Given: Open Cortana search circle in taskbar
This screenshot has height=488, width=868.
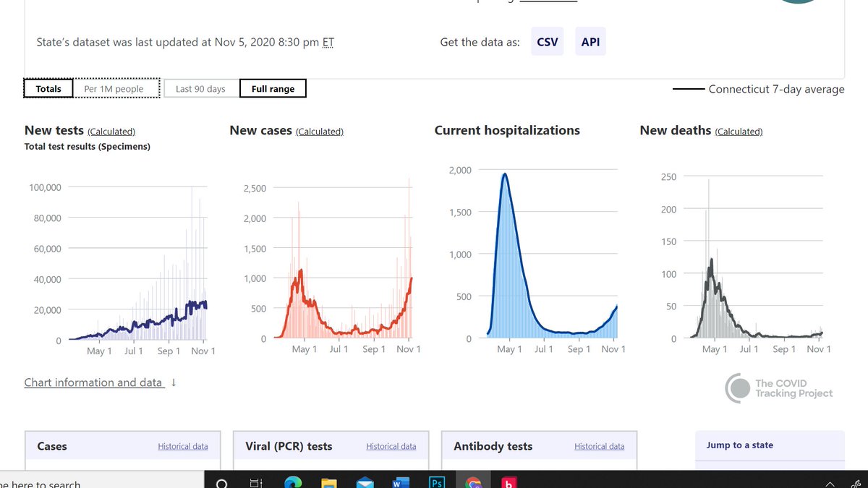Looking at the screenshot, I should [222, 483].
